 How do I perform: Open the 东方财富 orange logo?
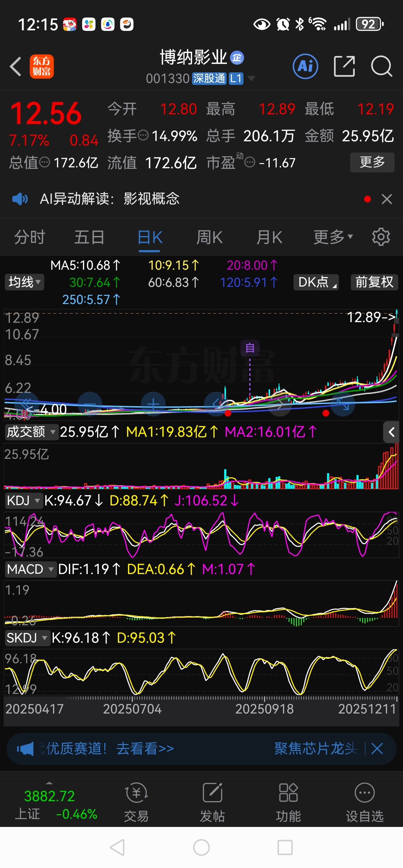(42, 67)
